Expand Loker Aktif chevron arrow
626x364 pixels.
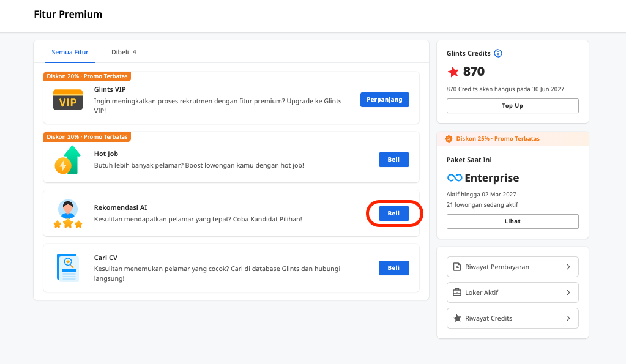click(x=568, y=292)
